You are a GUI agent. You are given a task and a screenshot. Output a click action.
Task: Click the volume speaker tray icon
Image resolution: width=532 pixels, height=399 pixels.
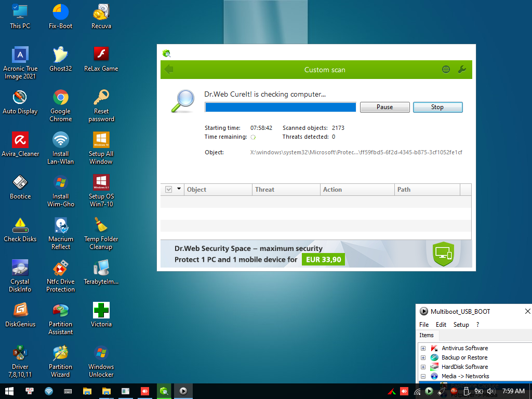(490, 392)
